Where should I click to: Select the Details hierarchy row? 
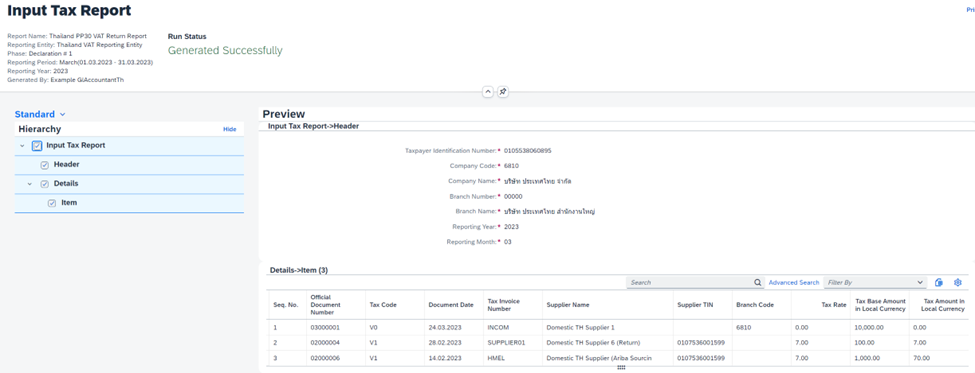coord(129,184)
